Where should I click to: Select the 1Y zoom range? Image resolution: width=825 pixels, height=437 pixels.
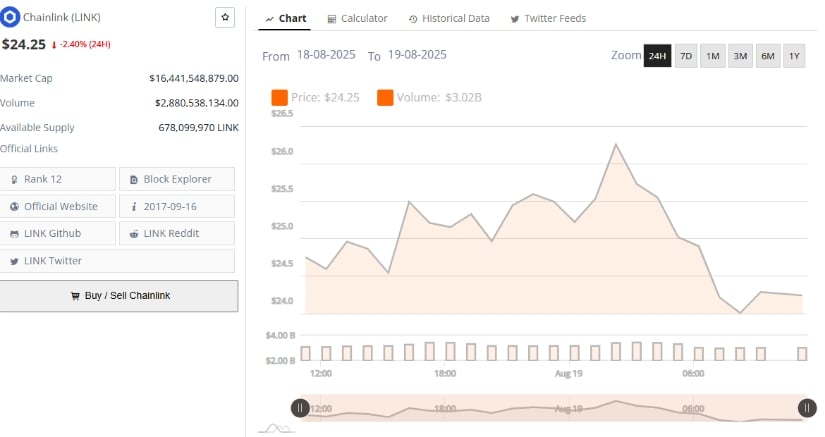click(x=794, y=56)
